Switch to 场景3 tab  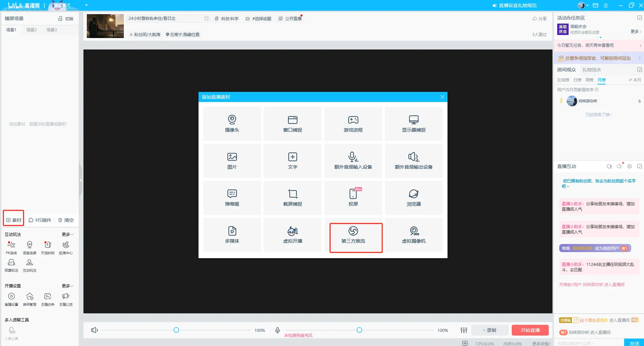click(x=51, y=30)
